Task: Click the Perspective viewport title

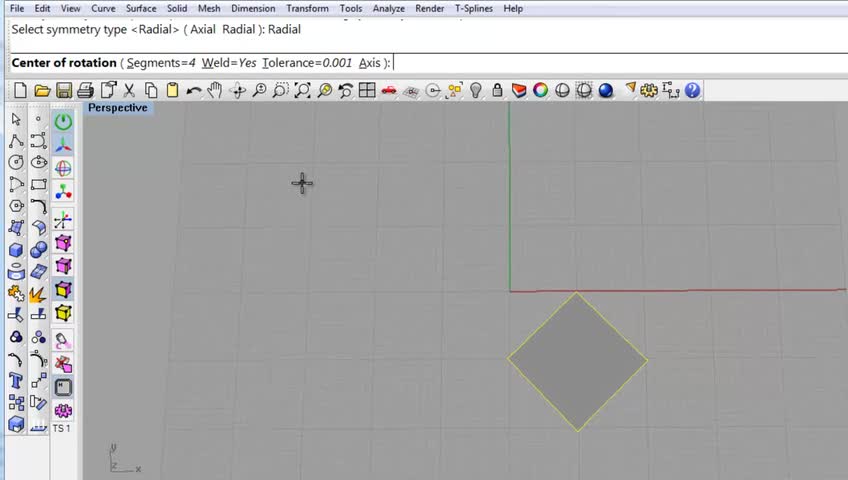Action: pos(118,108)
